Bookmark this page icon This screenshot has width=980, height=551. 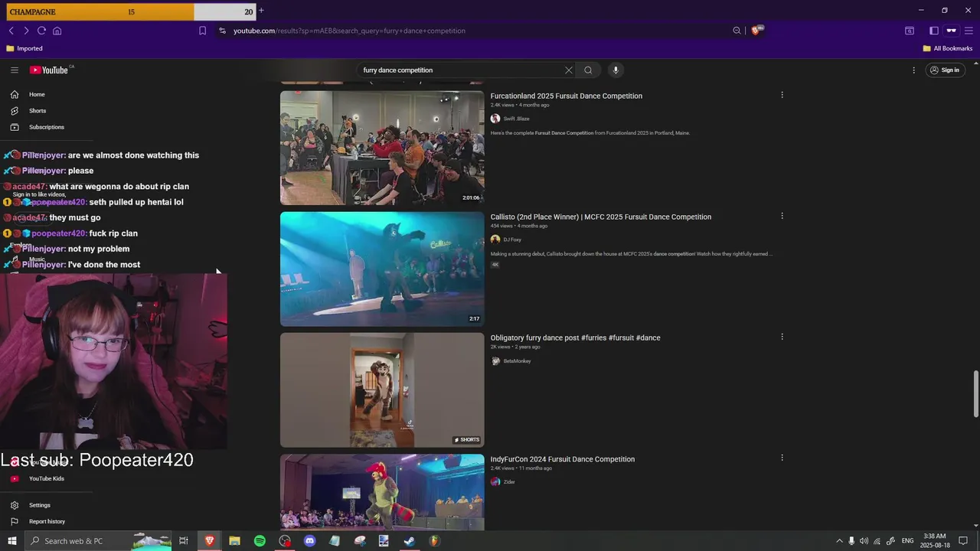coord(202,31)
